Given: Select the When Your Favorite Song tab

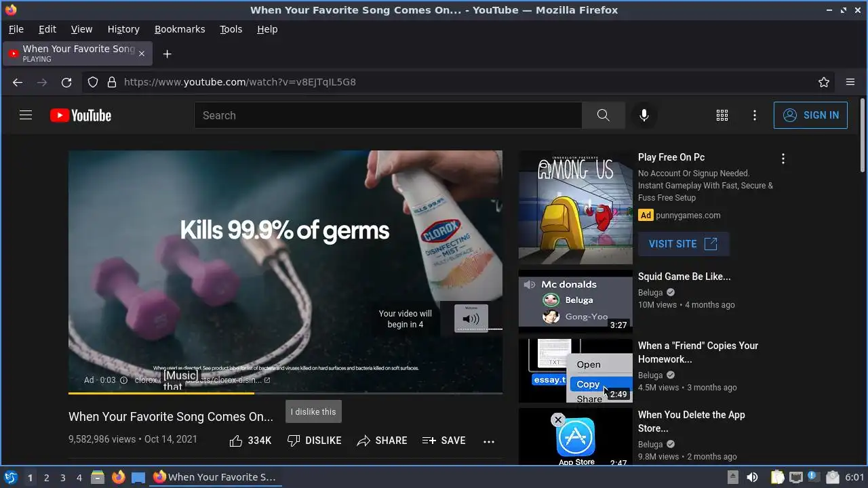Looking at the screenshot, I should [x=78, y=54].
